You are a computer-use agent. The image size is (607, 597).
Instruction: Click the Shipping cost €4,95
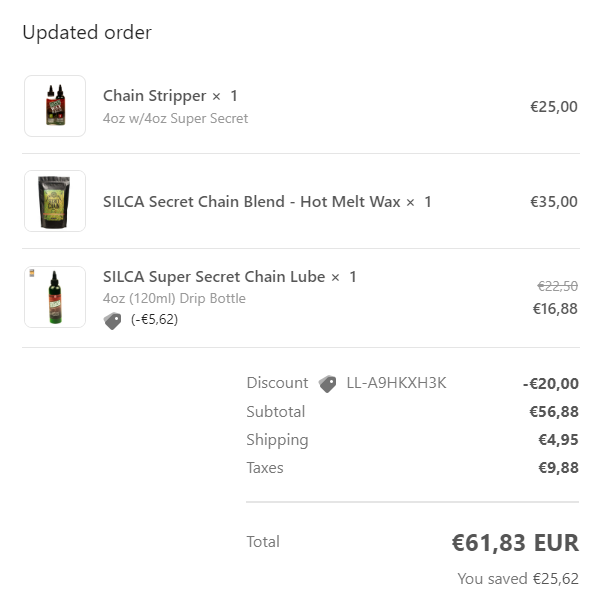[558, 440]
